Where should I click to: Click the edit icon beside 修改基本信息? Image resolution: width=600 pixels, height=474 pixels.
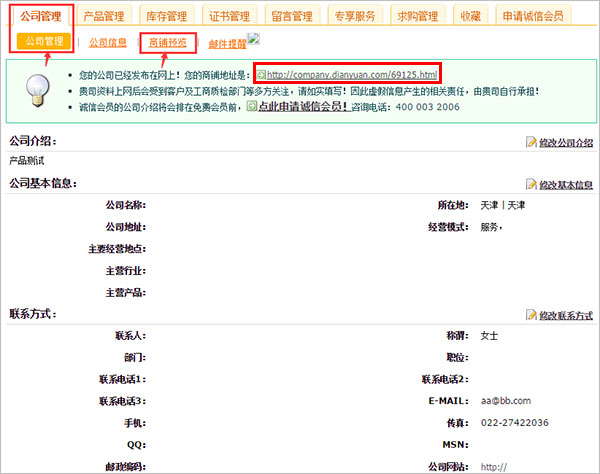tap(531, 185)
